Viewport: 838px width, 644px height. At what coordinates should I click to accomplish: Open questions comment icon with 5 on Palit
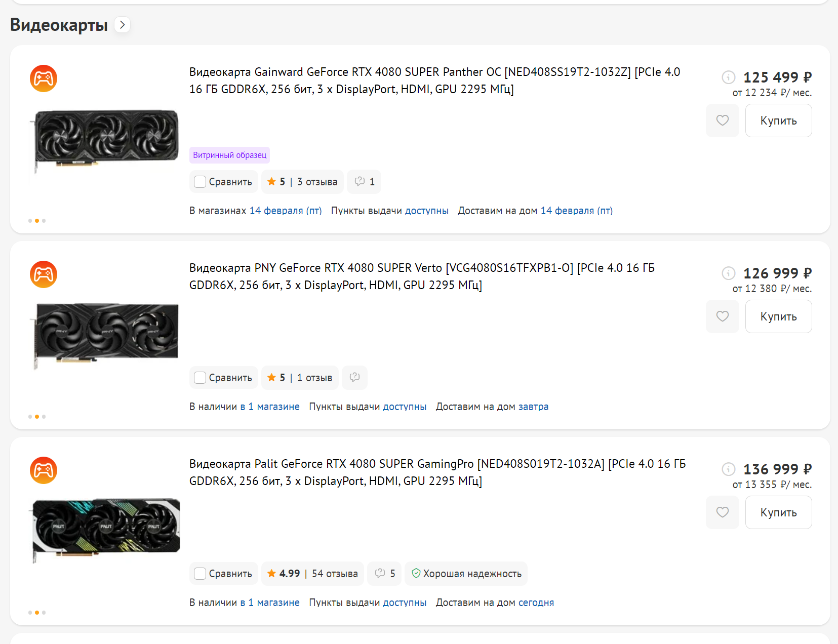pyautogui.click(x=384, y=574)
